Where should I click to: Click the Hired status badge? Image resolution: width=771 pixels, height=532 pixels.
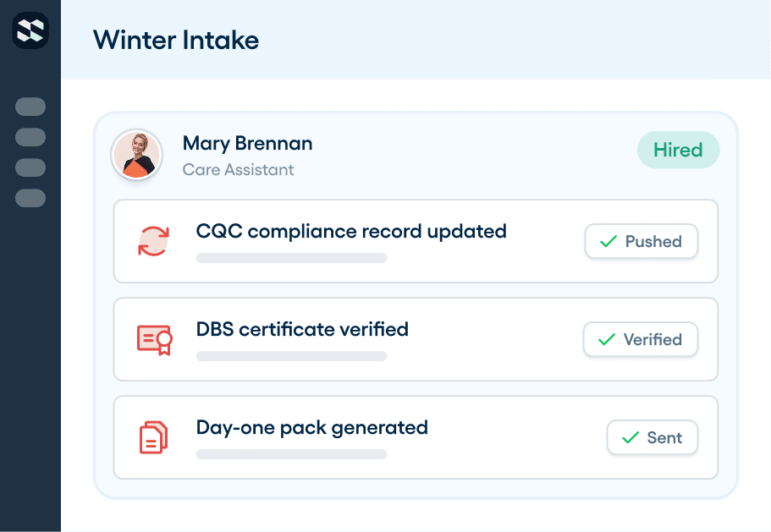678,150
